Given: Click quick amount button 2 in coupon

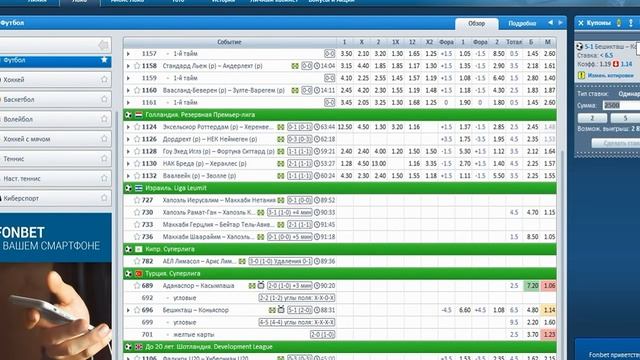Looking at the screenshot, I should pyautogui.click(x=592, y=118).
